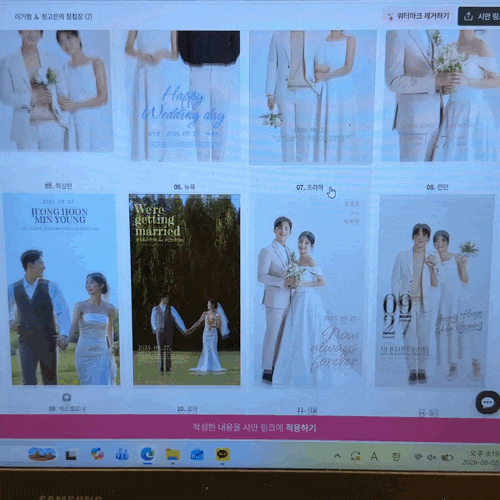Click the share icon beside 시안 링크
The image size is (500, 500).
468,16
